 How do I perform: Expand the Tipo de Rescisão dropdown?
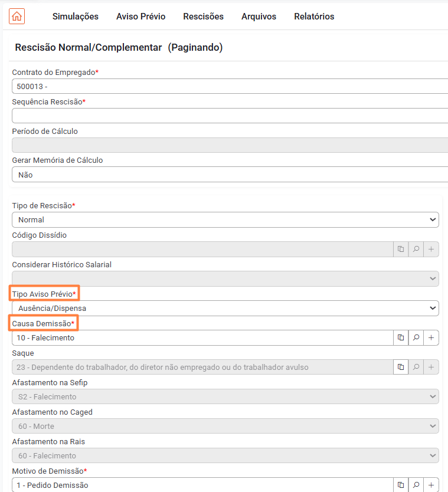coord(225,219)
